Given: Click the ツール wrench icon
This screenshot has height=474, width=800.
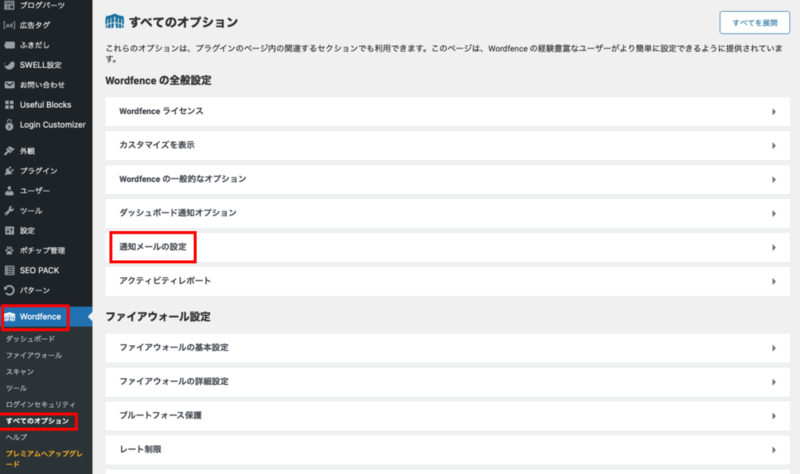Looking at the screenshot, I should pyautogui.click(x=9, y=210).
